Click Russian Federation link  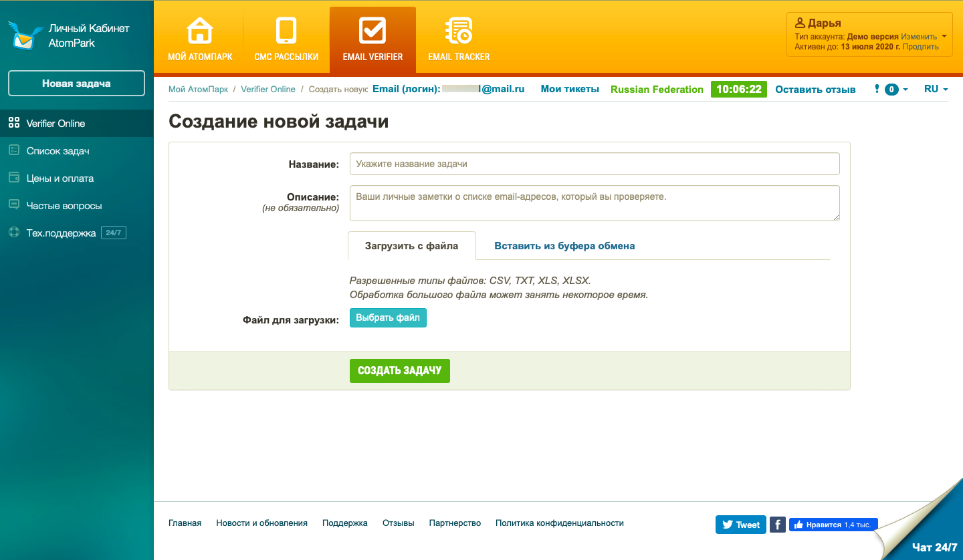[657, 89]
